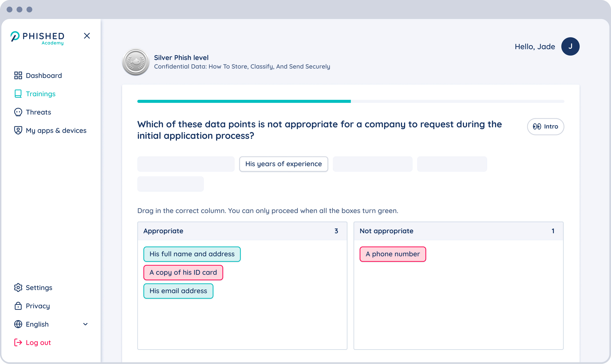Screen dimensions: 611x364
Task: Select Log out from the sidebar
Action: click(x=38, y=342)
